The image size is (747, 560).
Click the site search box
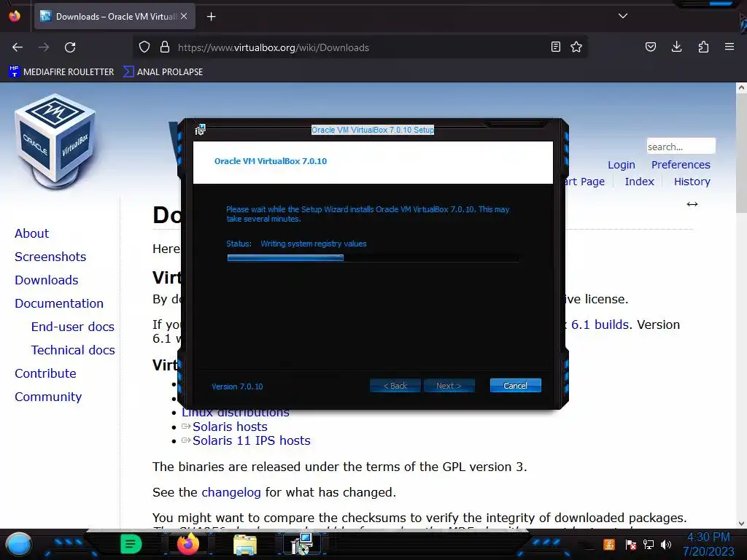pyautogui.click(x=681, y=146)
